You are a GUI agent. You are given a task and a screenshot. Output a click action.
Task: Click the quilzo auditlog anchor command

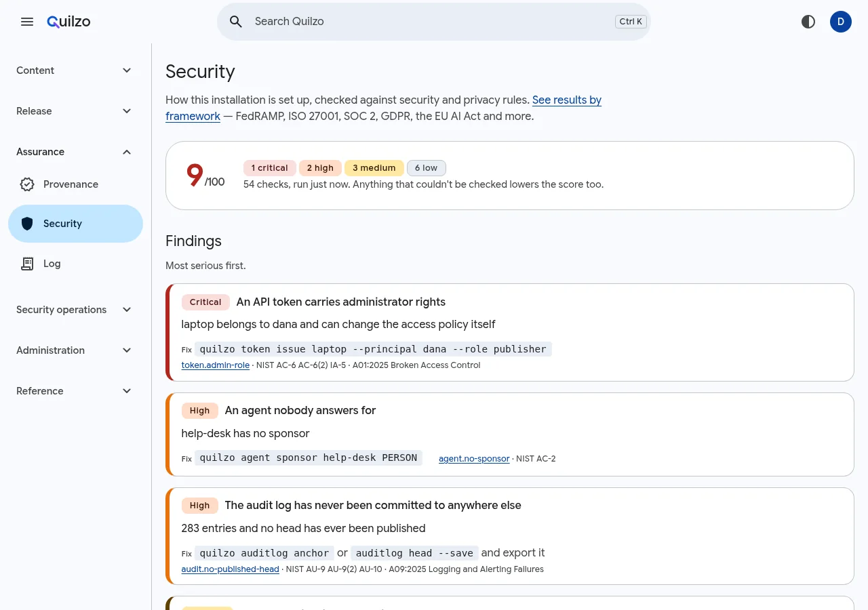pos(264,553)
